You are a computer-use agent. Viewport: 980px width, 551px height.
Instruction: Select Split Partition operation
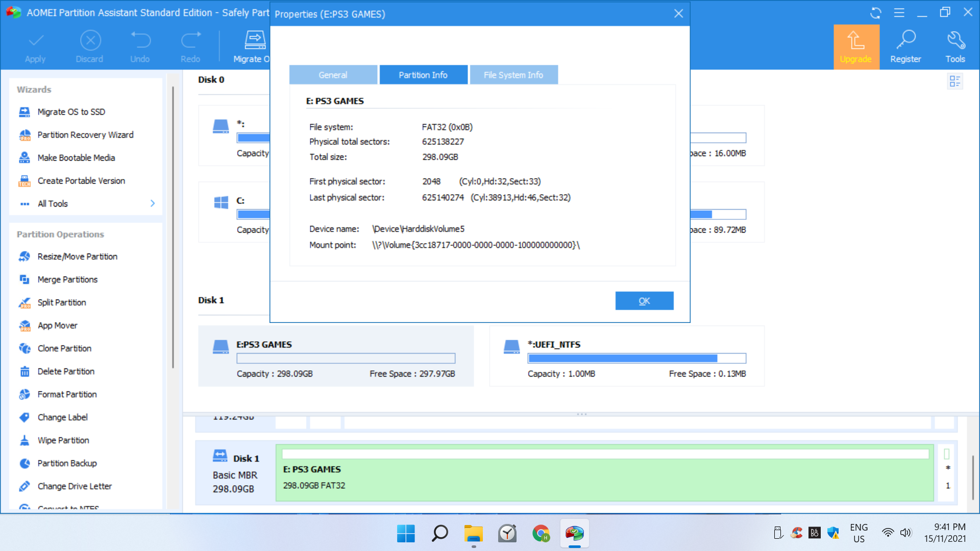pos(62,303)
